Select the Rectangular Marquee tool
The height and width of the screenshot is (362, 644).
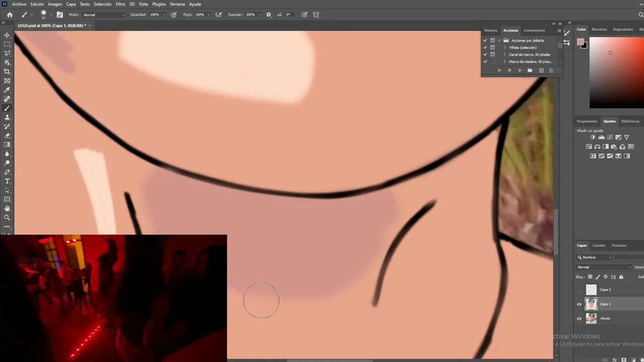pyautogui.click(x=7, y=44)
